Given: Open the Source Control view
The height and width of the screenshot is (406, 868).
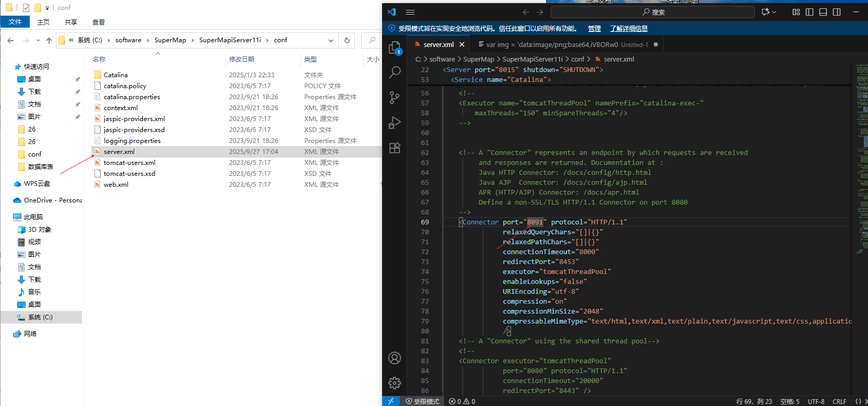Looking at the screenshot, I should click(395, 98).
